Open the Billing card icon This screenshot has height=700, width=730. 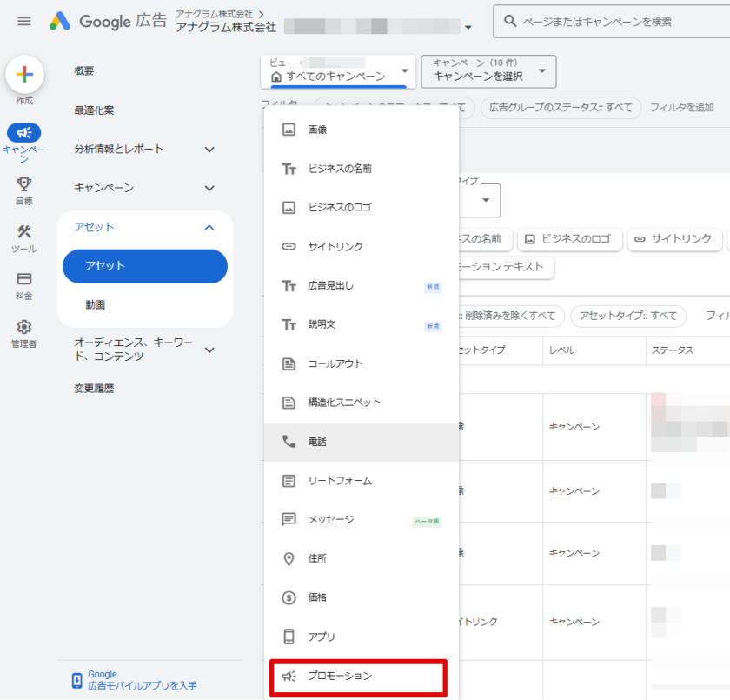(x=23, y=279)
